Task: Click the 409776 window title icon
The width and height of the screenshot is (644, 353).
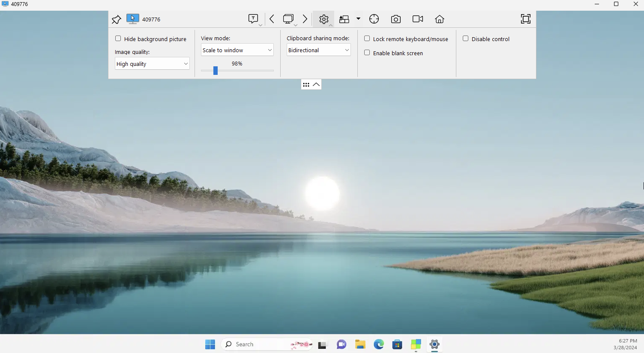Action: coord(5,4)
